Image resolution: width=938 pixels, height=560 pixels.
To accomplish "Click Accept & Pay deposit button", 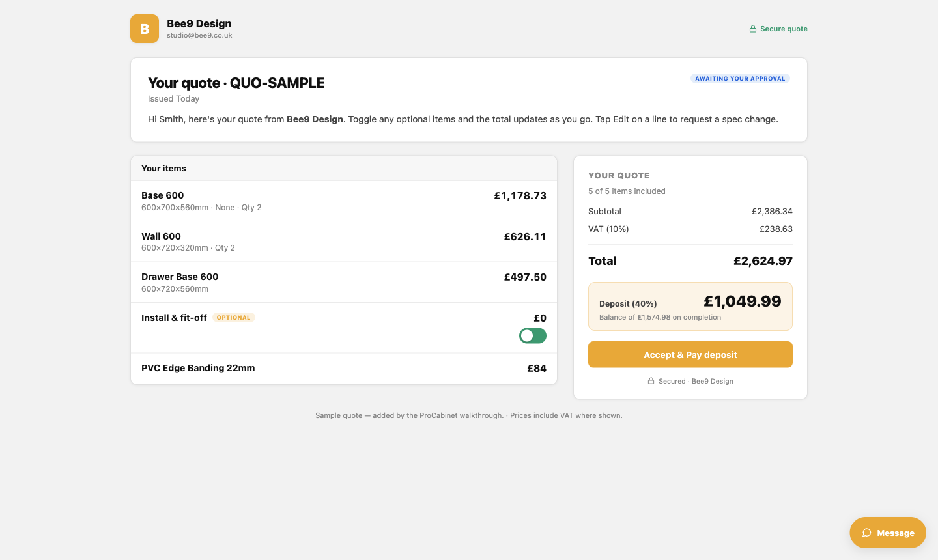I will tap(690, 355).
